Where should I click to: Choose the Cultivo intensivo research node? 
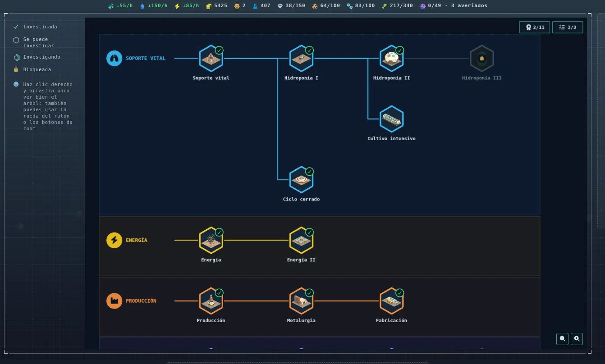391,119
